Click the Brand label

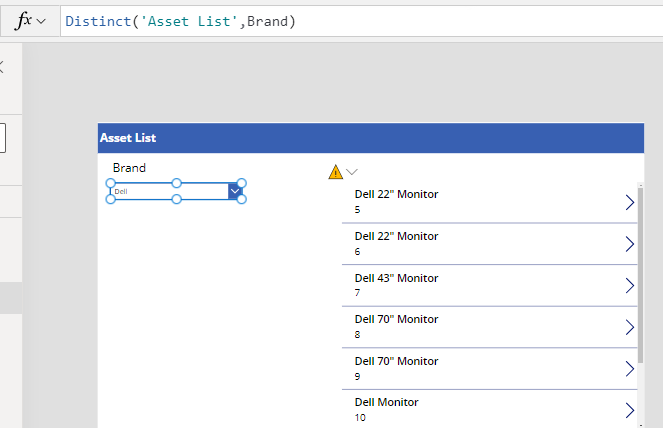pyautogui.click(x=129, y=168)
